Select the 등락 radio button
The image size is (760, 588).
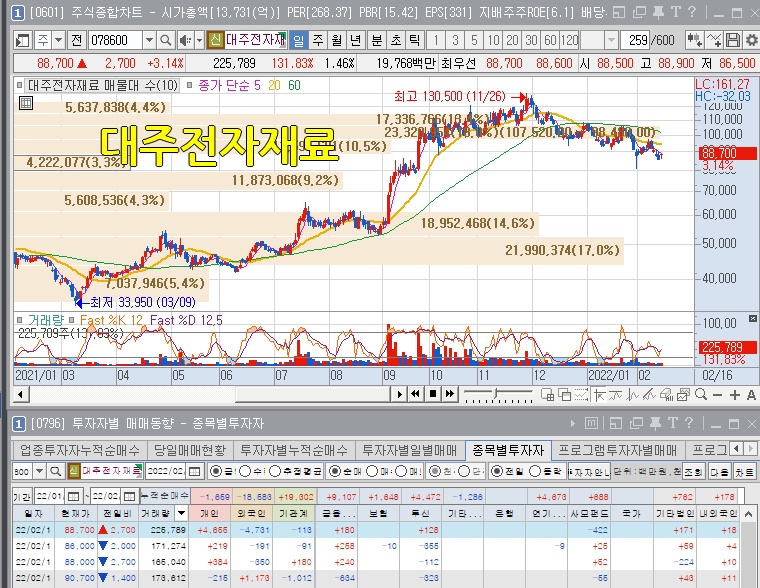[535, 471]
